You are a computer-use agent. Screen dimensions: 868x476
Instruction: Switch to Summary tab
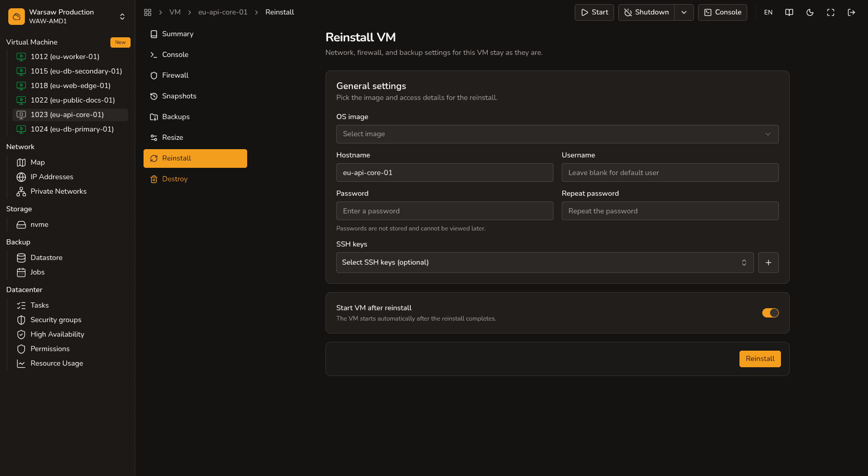click(x=195, y=34)
